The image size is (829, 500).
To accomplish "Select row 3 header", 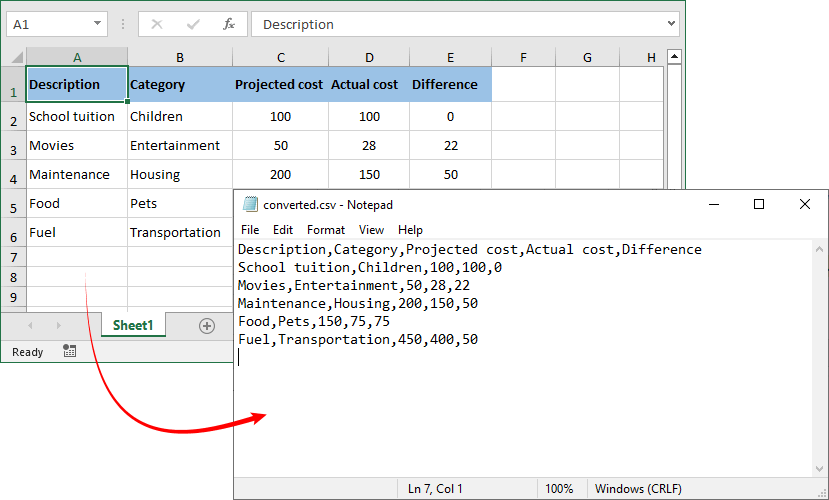I will 13,145.
